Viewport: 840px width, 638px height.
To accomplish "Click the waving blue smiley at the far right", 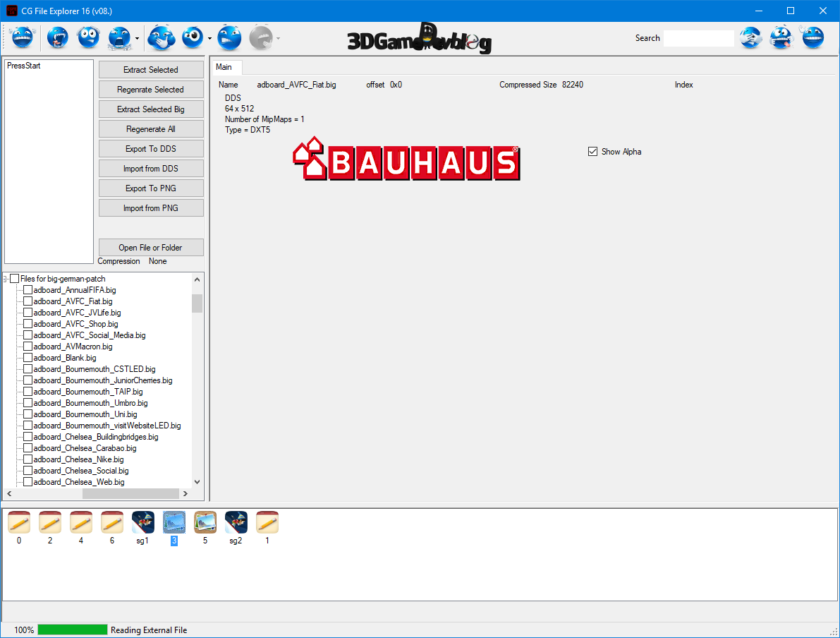I will (x=812, y=37).
